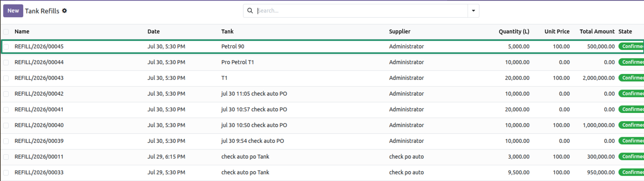Sort by the Quantity (L) column header
This screenshot has height=181, width=644.
point(514,31)
